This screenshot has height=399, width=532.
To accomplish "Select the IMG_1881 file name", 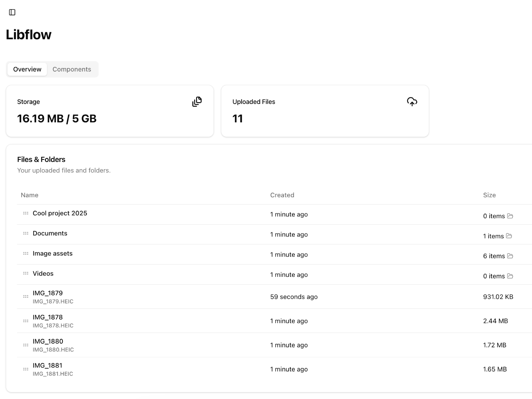I will [47, 365].
